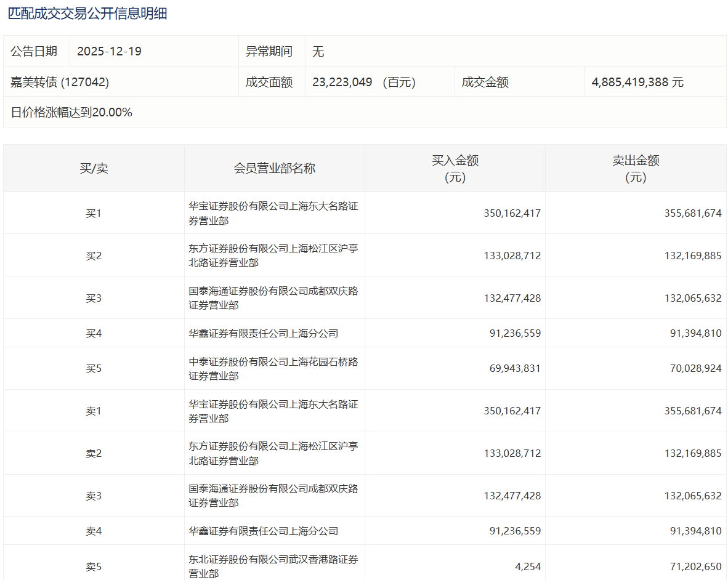This screenshot has height=580, width=728.
Task: Click the 买入金额 (元) column header
Action: 455,169
